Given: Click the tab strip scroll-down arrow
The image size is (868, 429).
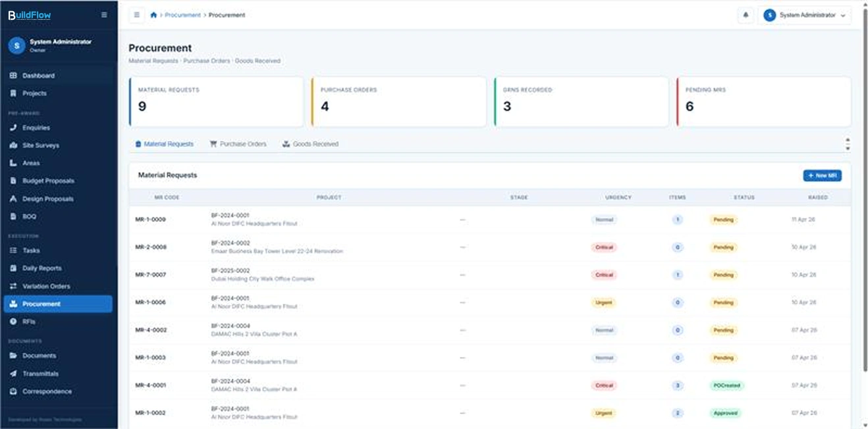Looking at the screenshot, I should (x=847, y=148).
